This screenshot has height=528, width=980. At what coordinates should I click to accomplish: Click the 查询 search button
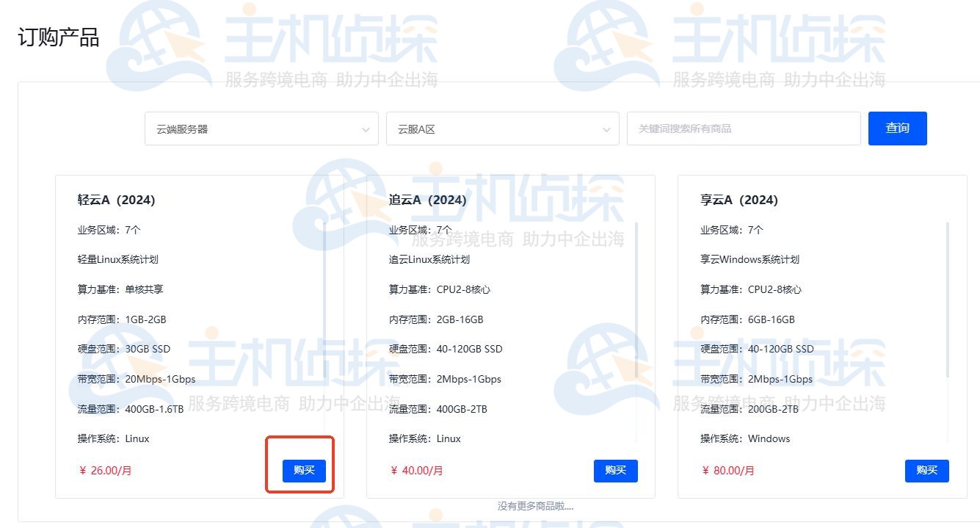(x=897, y=129)
